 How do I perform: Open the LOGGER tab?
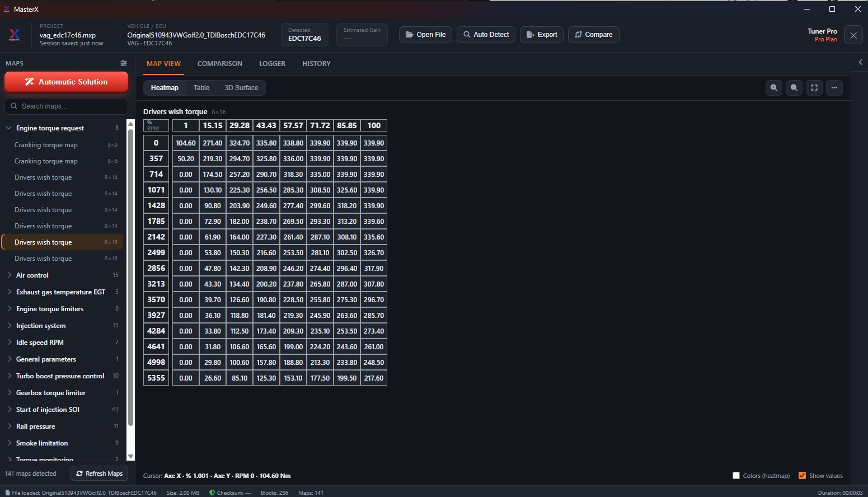pos(272,64)
